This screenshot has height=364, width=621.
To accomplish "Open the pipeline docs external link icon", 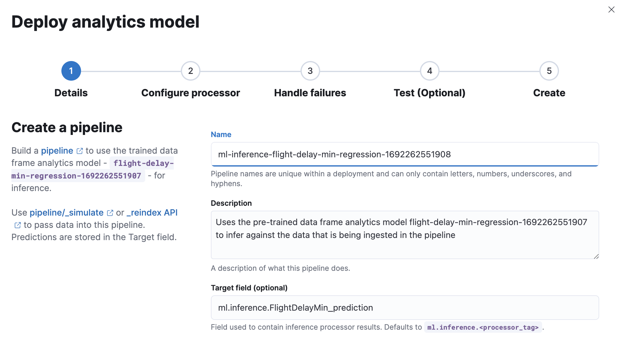I will (x=80, y=151).
